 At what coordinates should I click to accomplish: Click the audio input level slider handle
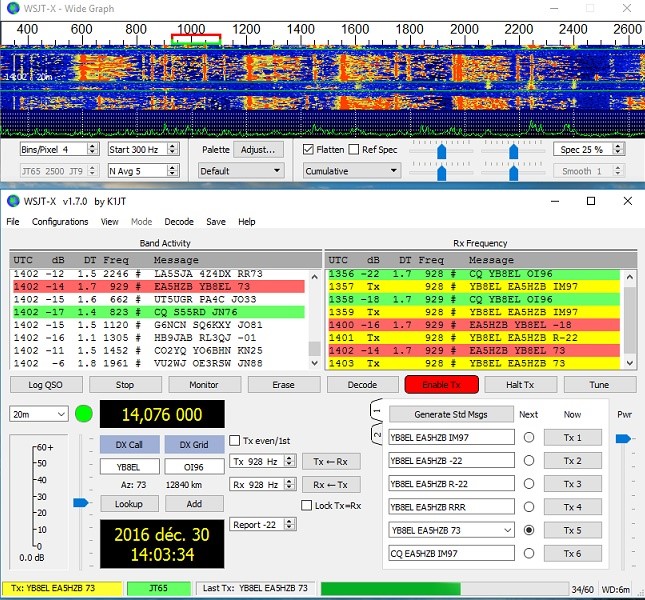(x=81, y=503)
